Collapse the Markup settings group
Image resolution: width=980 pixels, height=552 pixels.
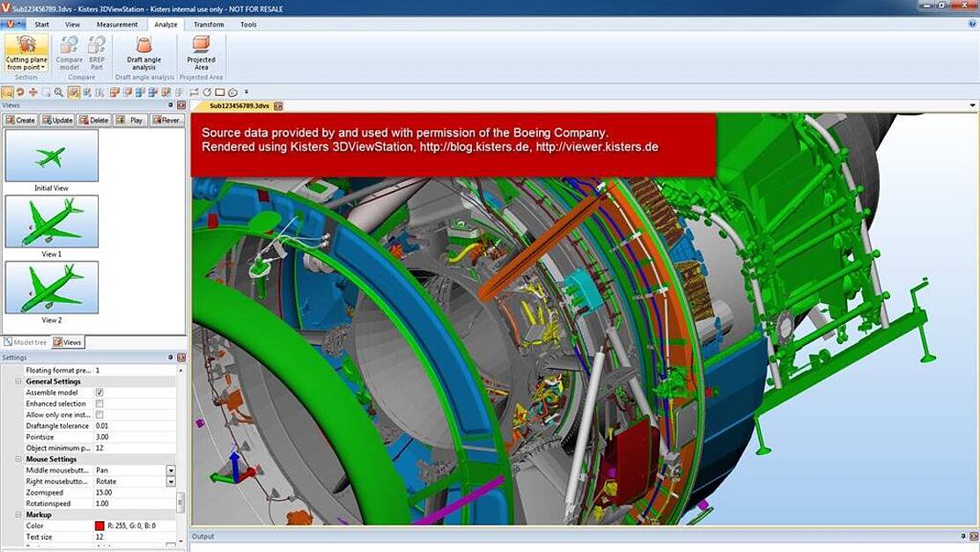(x=18, y=514)
